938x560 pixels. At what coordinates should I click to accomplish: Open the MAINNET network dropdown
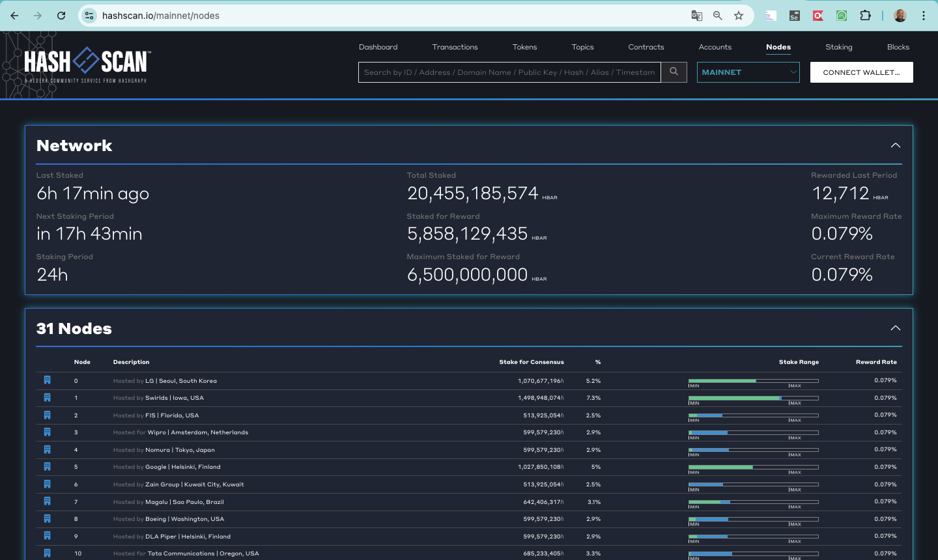(748, 72)
